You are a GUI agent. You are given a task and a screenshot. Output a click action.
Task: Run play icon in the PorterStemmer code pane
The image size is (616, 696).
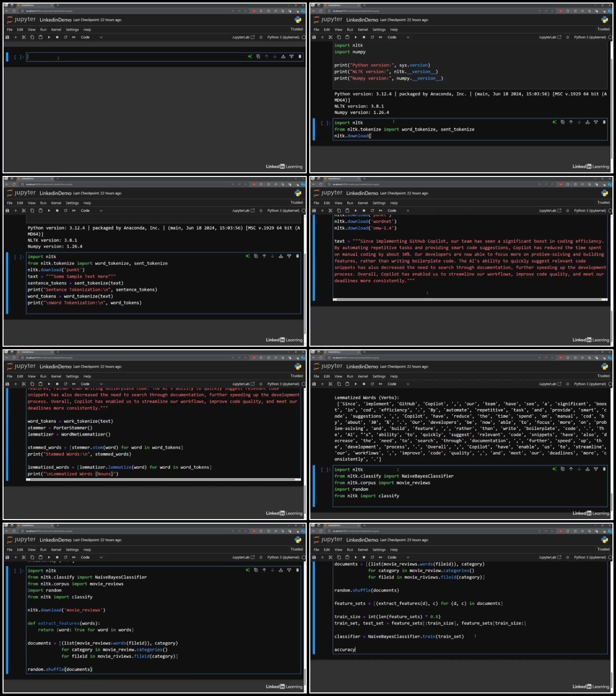point(49,384)
